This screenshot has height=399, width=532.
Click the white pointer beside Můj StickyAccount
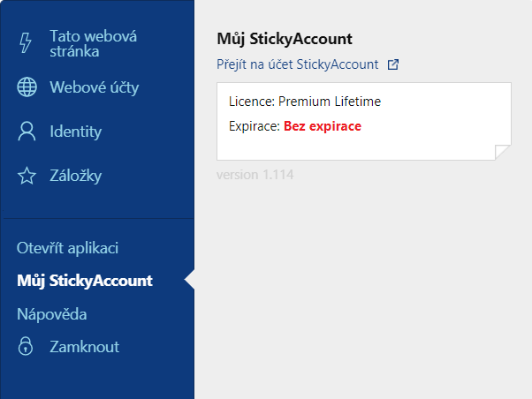[189, 280]
